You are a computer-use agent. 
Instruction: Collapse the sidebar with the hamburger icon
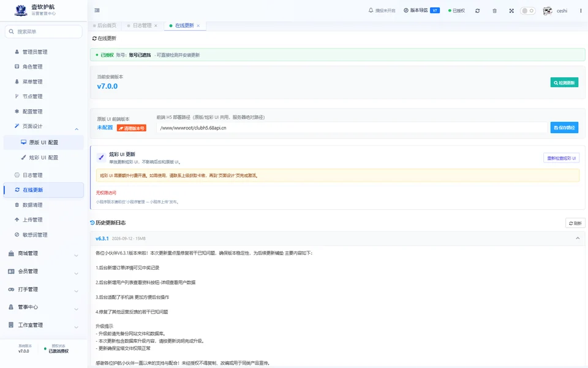97,10
